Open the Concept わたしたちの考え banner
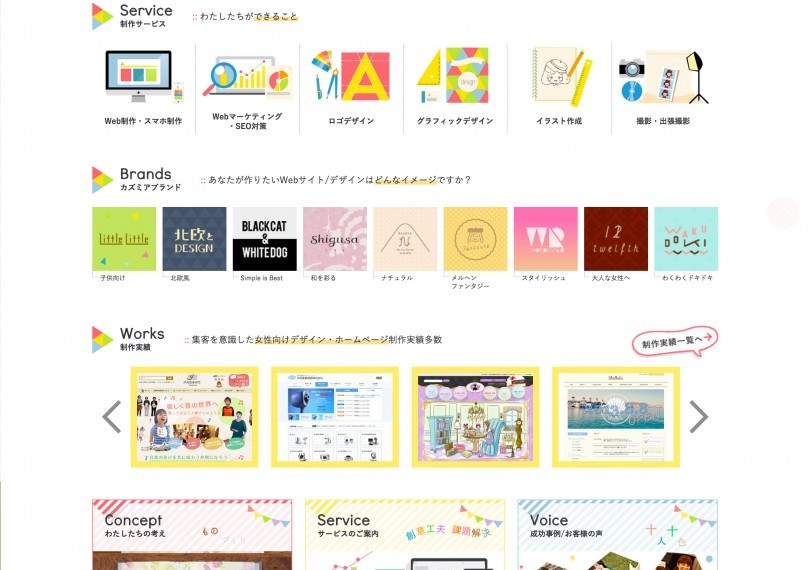This screenshot has width=808, height=570. point(192,534)
